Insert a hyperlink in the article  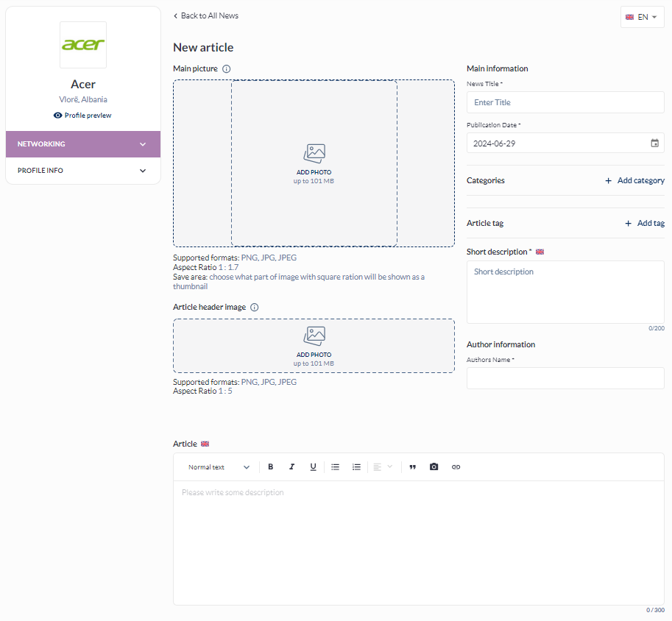click(456, 467)
